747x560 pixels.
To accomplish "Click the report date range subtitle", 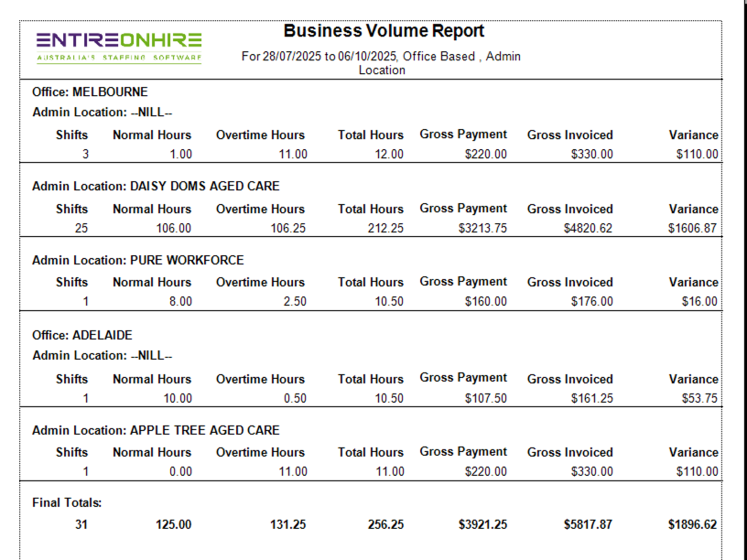I will tap(381, 63).
